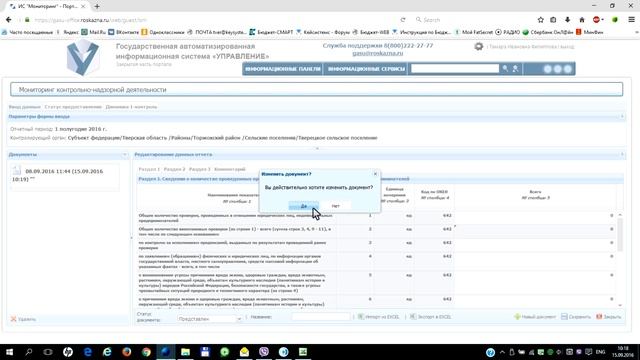The width and height of the screenshot is (640, 360).
Task: Launch Firefox from the taskbar
Action: point(127,352)
